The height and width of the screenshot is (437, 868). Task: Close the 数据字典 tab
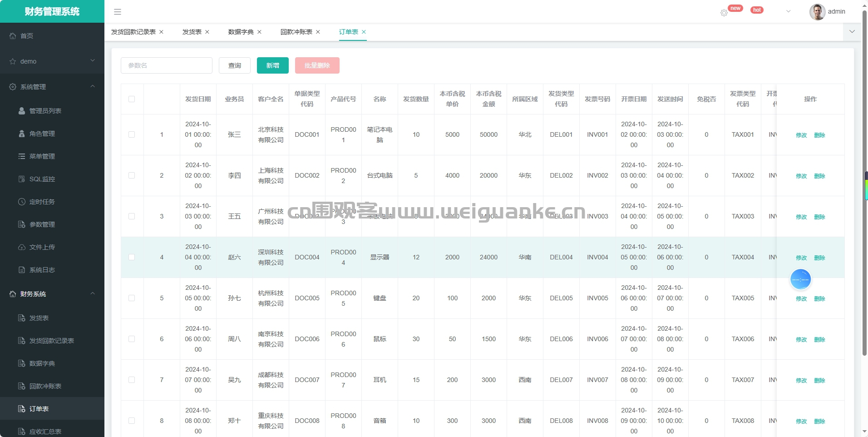pos(259,32)
